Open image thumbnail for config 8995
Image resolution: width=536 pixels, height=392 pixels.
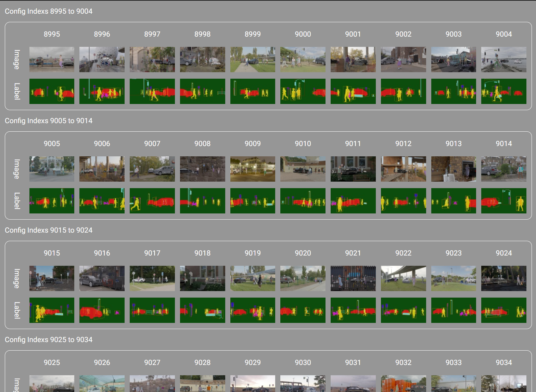[52, 60]
